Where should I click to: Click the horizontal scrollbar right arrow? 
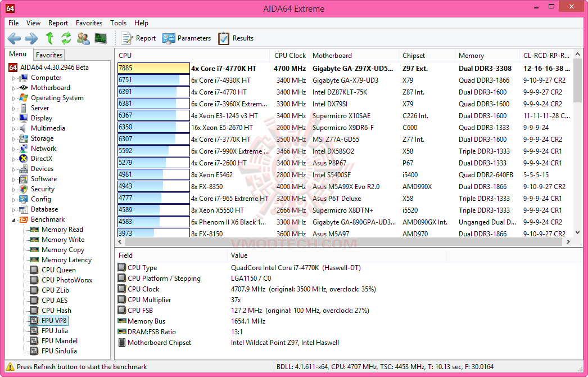[x=568, y=242]
